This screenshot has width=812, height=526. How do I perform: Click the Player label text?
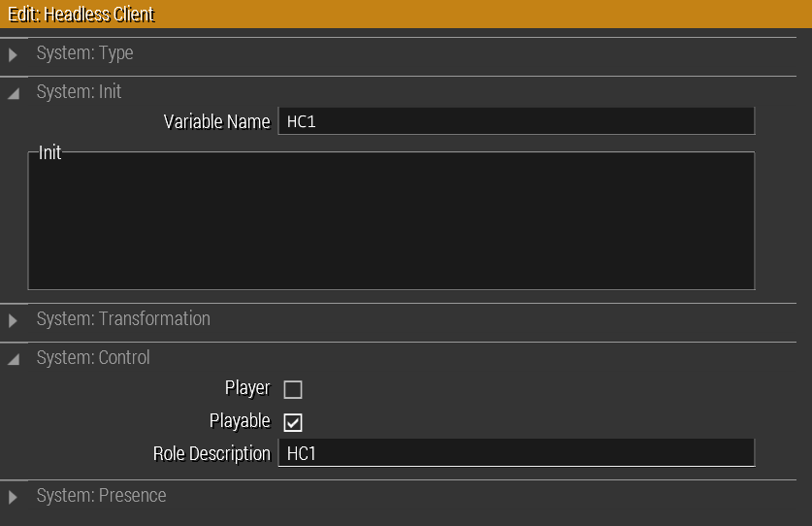(247, 388)
